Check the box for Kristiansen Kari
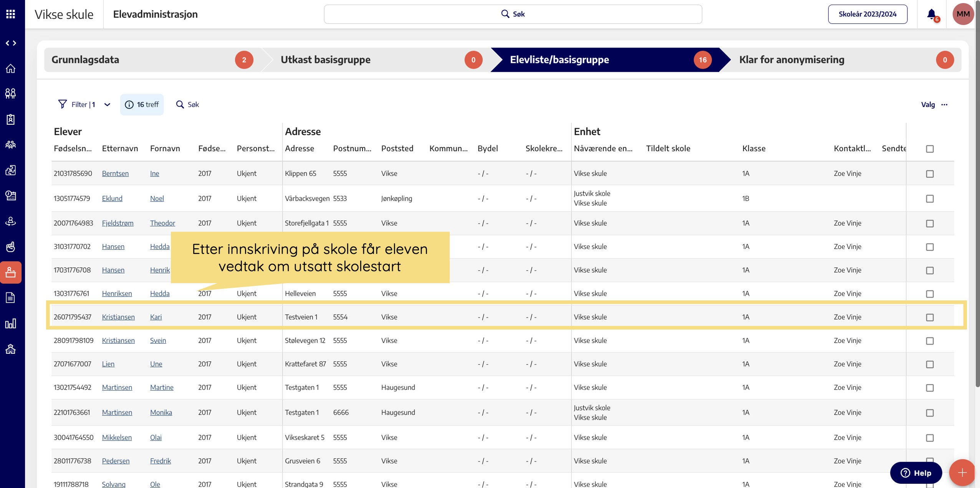The image size is (980, 488). click(930, 317)
